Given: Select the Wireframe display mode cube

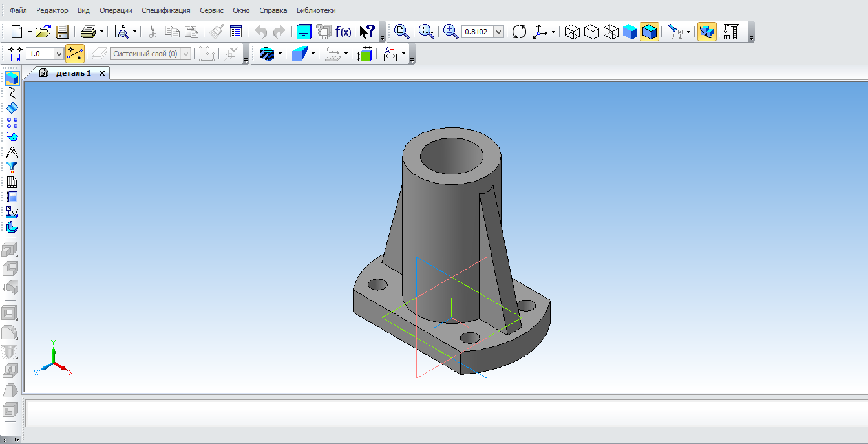Looking at the screenshot, I should click(x=572, y=32).
